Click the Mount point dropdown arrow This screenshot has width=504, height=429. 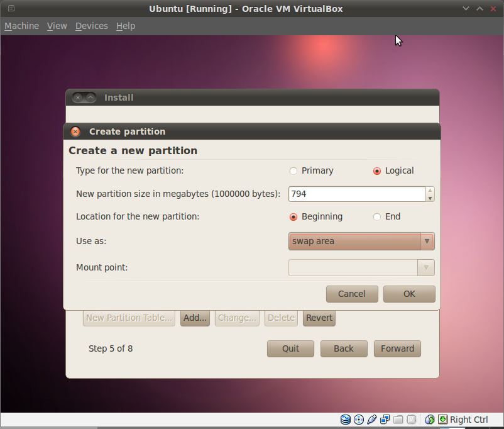(x=426, y=267)
